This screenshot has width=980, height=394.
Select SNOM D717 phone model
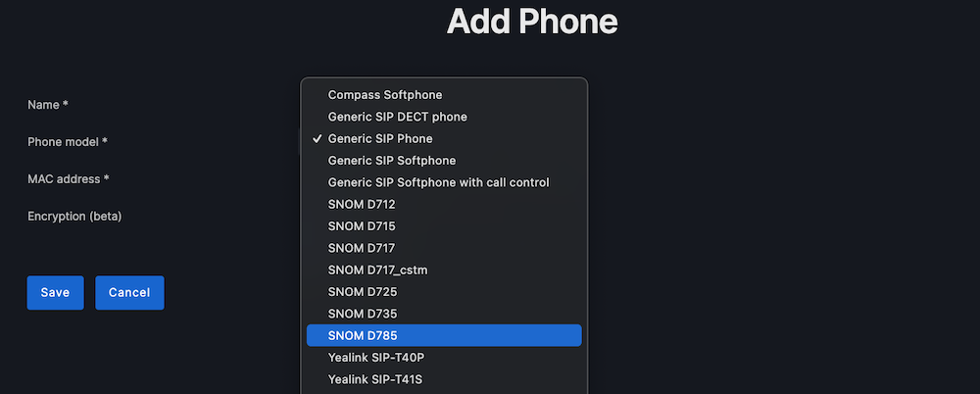362,248
